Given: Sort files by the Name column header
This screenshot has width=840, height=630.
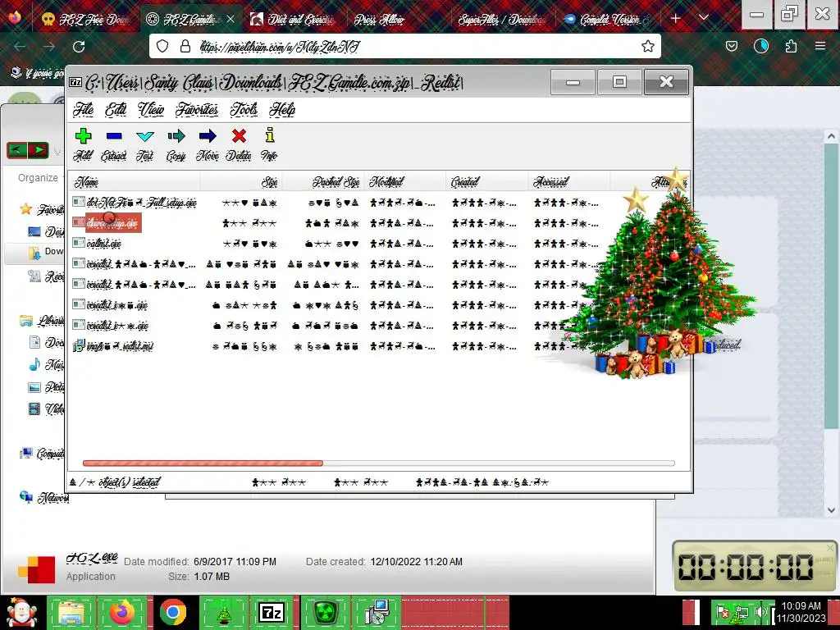Looking at the screenshot, I should pos(134,182).
